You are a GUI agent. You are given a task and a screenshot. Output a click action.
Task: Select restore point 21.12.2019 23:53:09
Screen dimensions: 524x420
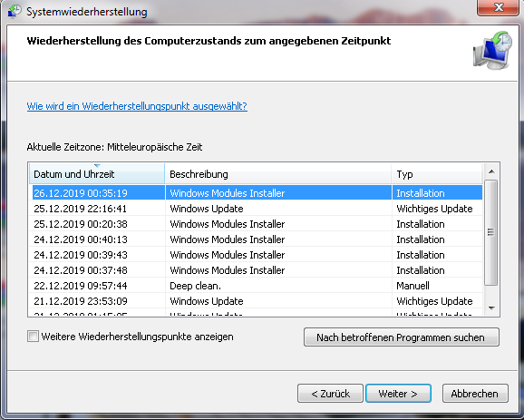[x=256, y=301]
